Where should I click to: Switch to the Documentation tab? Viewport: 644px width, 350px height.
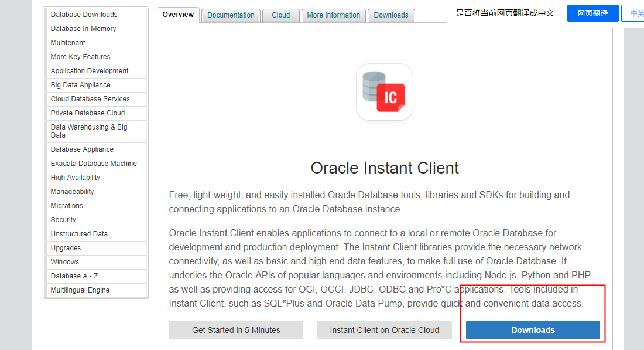pos(231,15)
